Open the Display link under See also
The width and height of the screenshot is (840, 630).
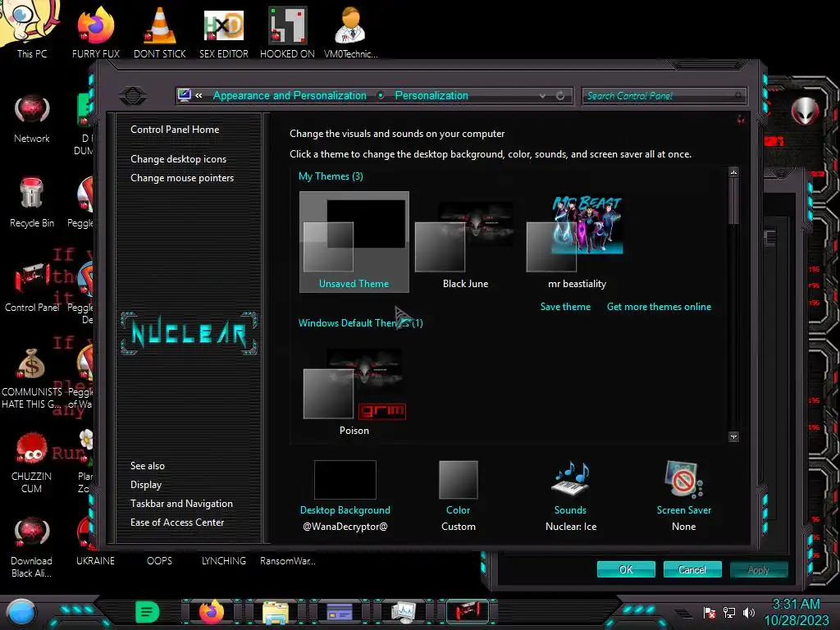point(146,485)
